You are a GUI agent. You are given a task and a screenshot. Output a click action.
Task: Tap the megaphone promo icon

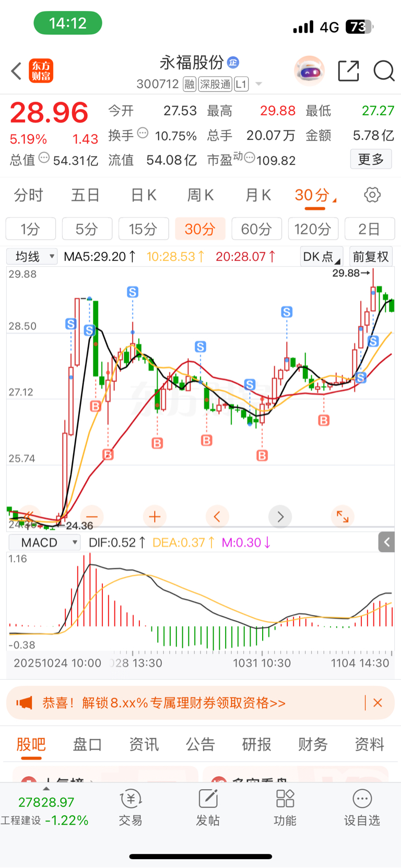[25, 703]
